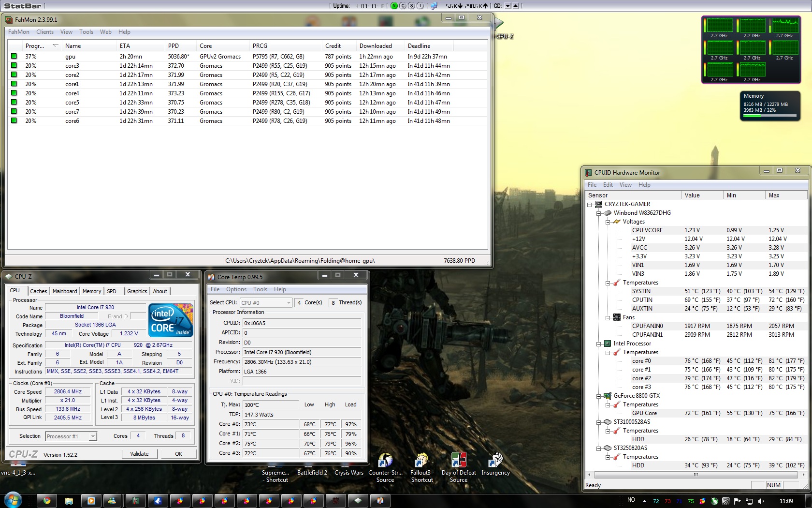This screenshot has width=812, height=508.
Task: Click the C lock indicator in StatBar
Action: (403, 6)
